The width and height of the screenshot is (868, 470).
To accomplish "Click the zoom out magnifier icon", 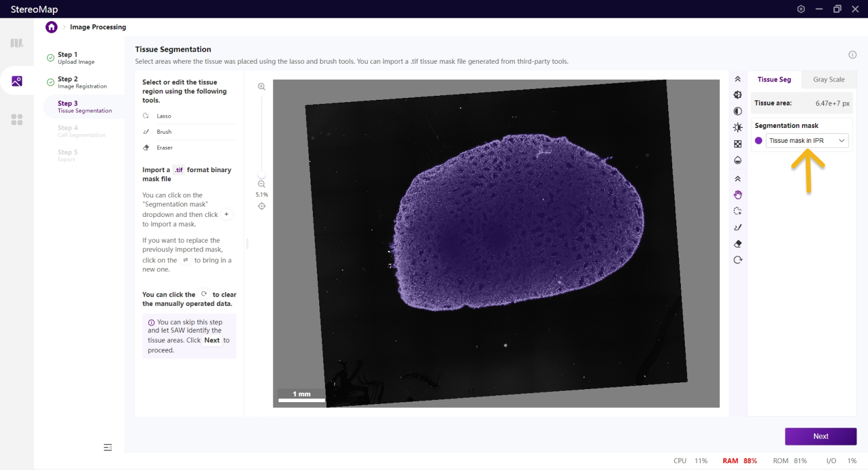I will coord(261,184).
